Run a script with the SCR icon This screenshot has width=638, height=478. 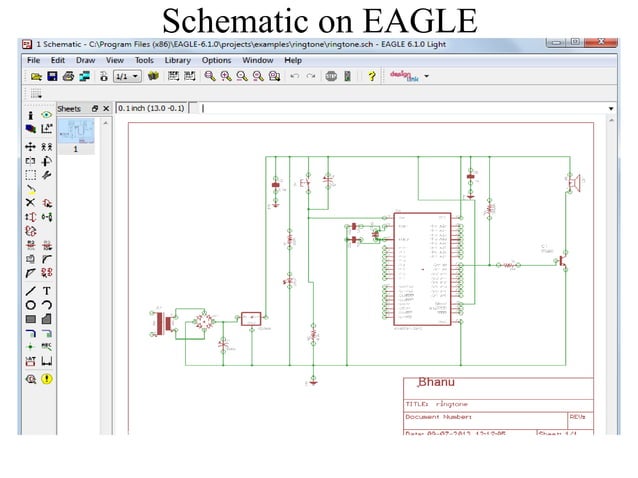[x=173, y=76]
